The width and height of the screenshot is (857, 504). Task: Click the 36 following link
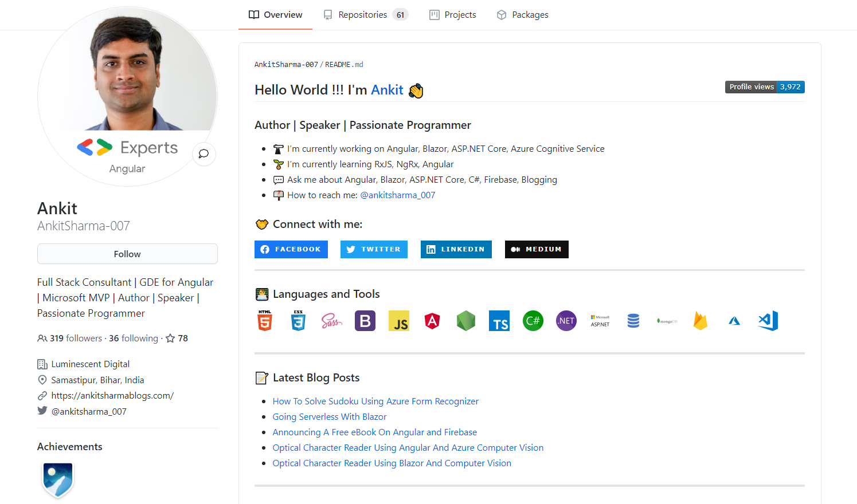(134, 338)
